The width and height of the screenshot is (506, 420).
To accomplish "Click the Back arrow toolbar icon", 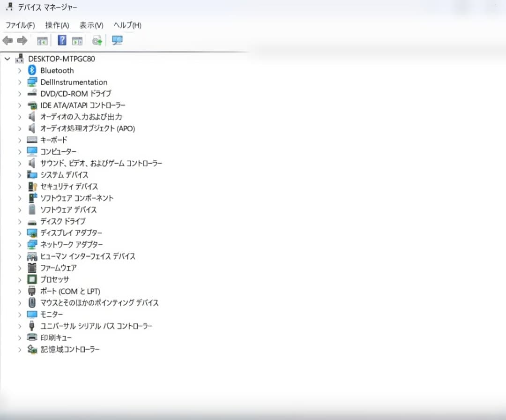I will 7,41.
